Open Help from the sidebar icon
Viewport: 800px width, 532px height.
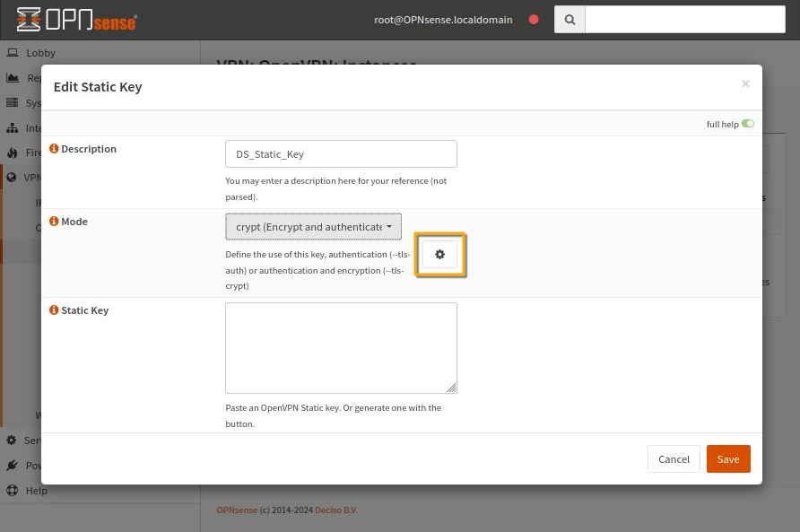click(12, 490)
